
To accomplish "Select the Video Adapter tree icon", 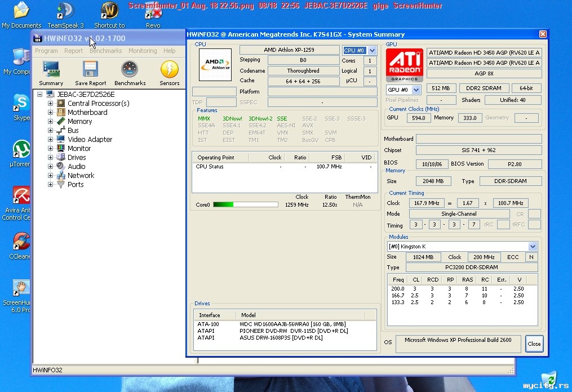I will coord(61,140).
